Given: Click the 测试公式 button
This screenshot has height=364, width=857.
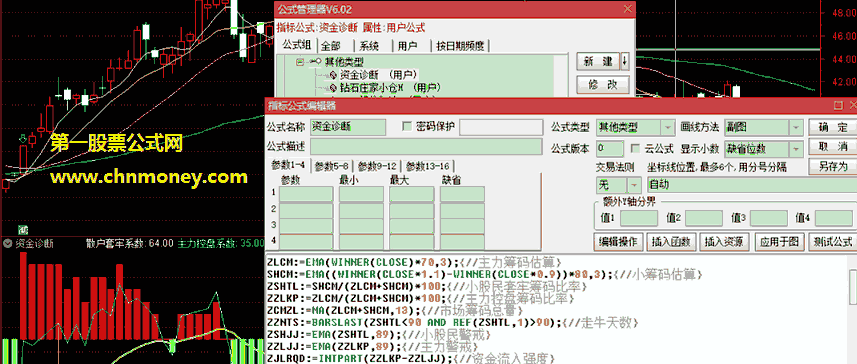Looking at the screenshot, I should point(832,242).
